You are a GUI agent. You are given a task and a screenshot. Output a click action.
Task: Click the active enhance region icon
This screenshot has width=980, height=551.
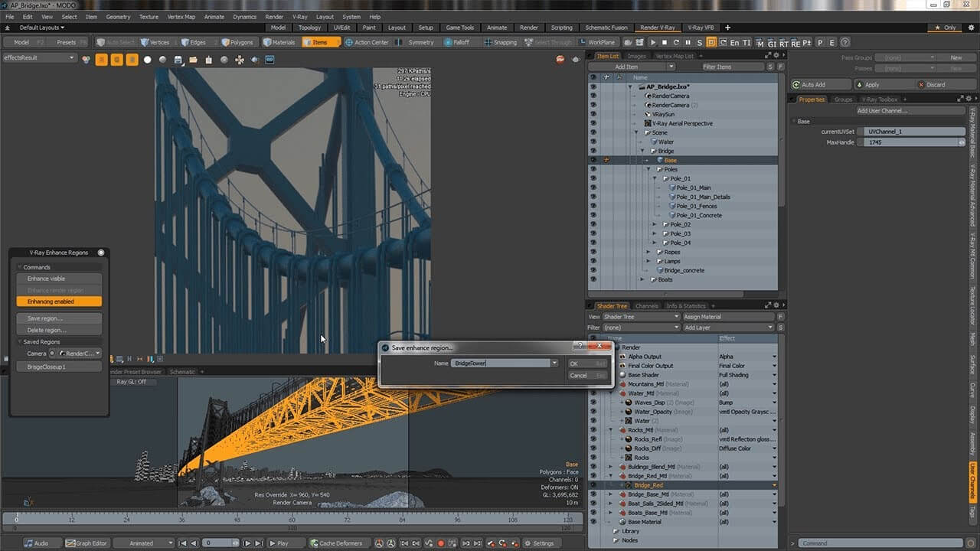click(x=710, y=43)
